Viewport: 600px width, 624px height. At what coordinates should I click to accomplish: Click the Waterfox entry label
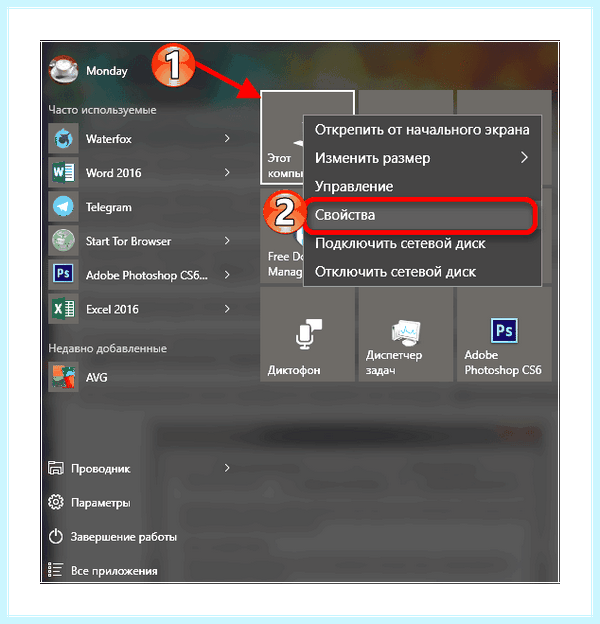coord(109,139)
